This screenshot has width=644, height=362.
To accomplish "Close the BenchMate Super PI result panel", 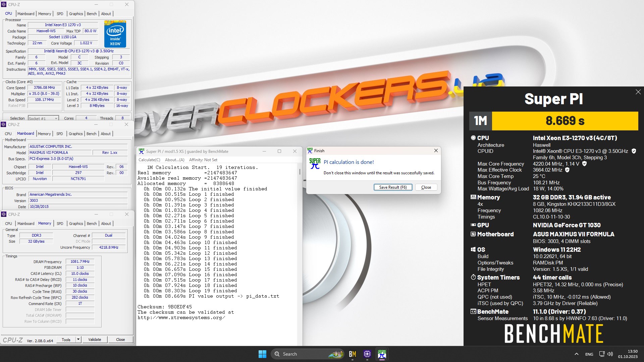I will point(638,92).
